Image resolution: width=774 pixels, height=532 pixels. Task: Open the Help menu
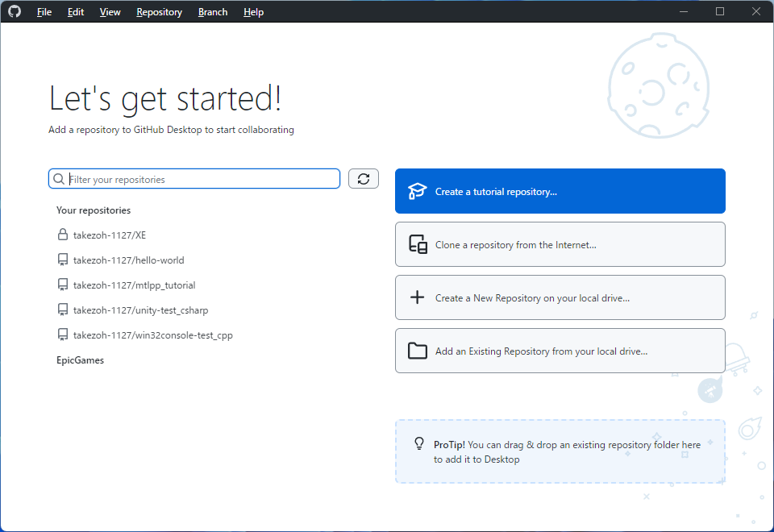(253, 11)
